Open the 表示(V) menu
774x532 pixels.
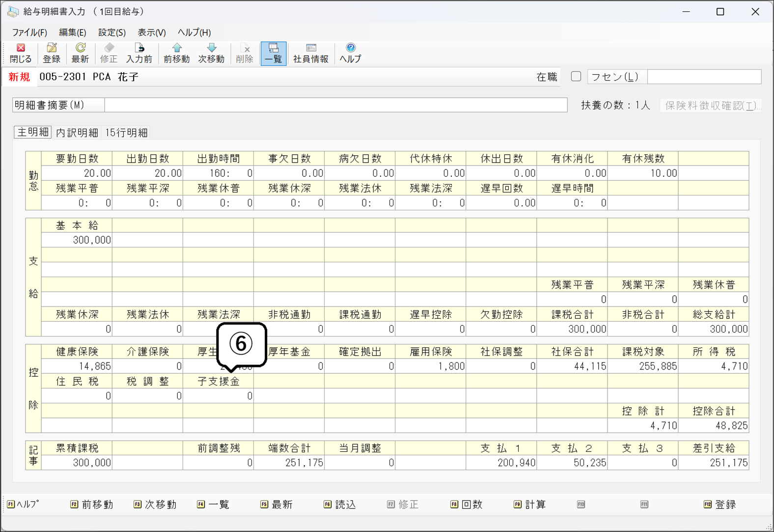(x=151, y=32)
